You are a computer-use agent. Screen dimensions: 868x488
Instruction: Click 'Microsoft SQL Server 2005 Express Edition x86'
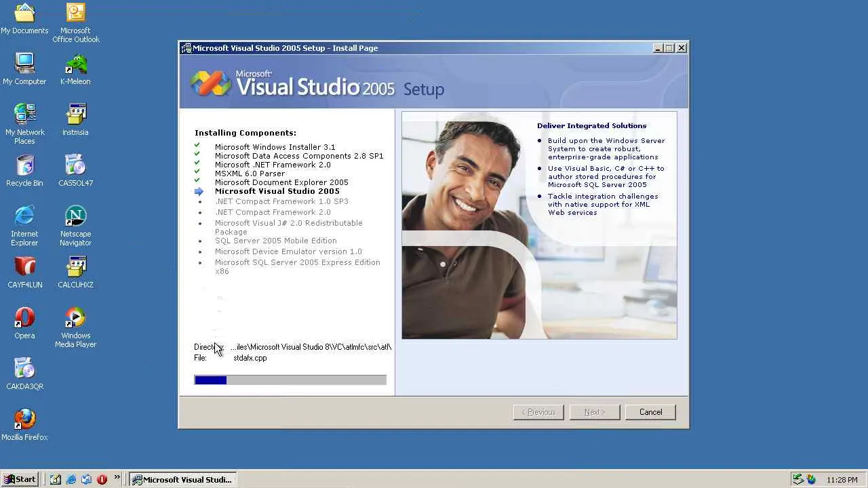298,266
